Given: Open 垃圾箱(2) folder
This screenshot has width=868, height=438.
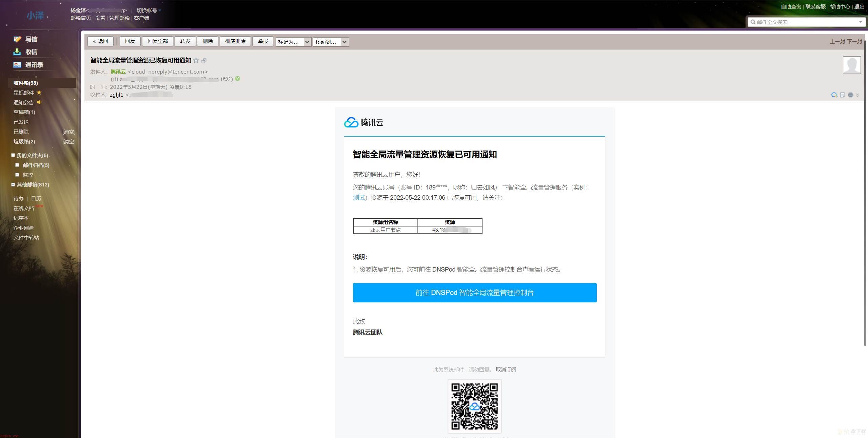Looking at the screenshot, I should click(x=24, y=141).
